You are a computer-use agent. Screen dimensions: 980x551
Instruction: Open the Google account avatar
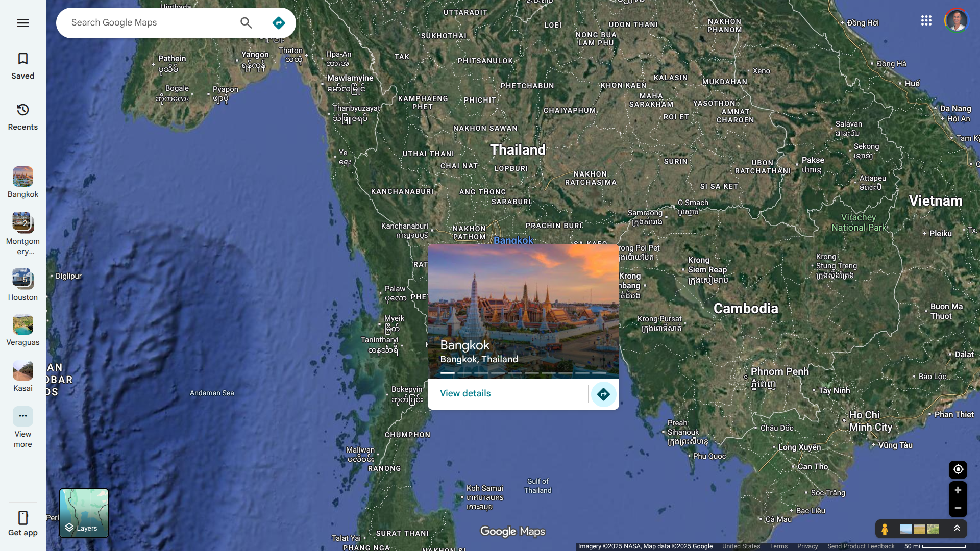pos(956,20)
